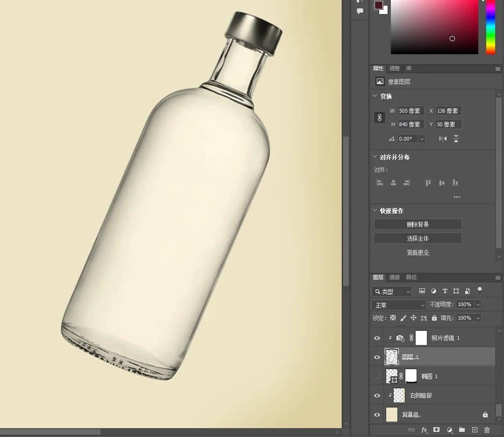Screen dimensions: 504x437
Task: Click the flip horizontal icon in Transform
Action: point(443,139)
